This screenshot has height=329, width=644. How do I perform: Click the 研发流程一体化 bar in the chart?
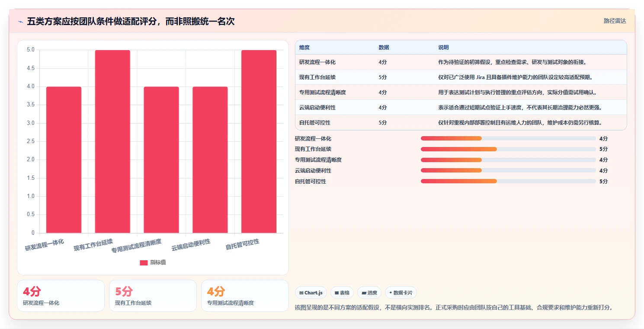pos(64,160)
